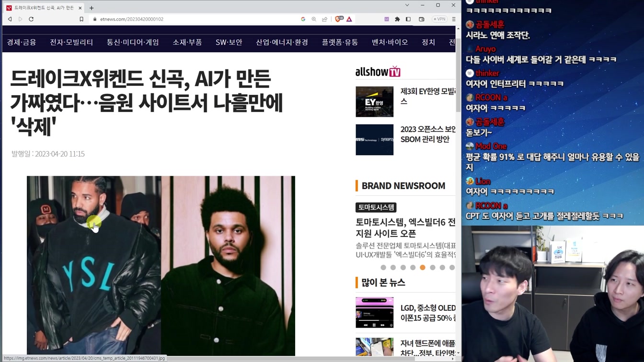Click the etnews.com address bar URL
The height and width of the screenshot is (362, 644).
(132, 19)
